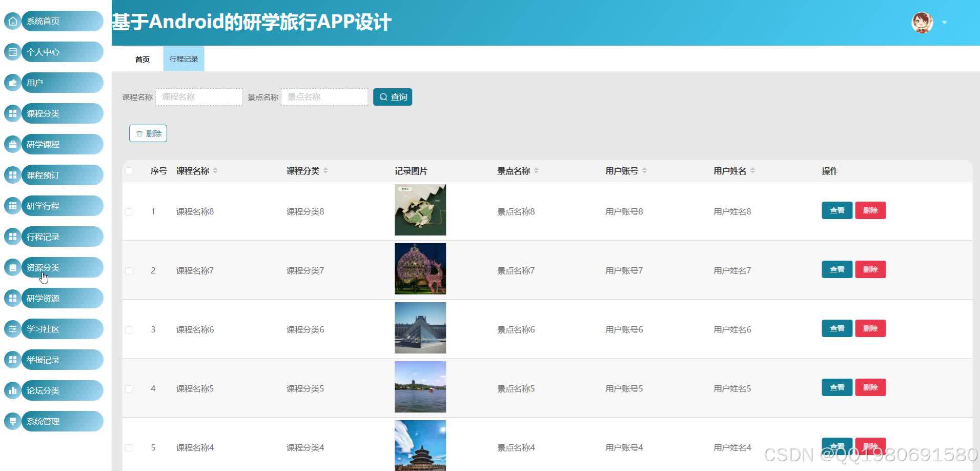Screen dimensions: 980x471
Task: Open the 个人中心 profile icon
Action: click(12, 52)
